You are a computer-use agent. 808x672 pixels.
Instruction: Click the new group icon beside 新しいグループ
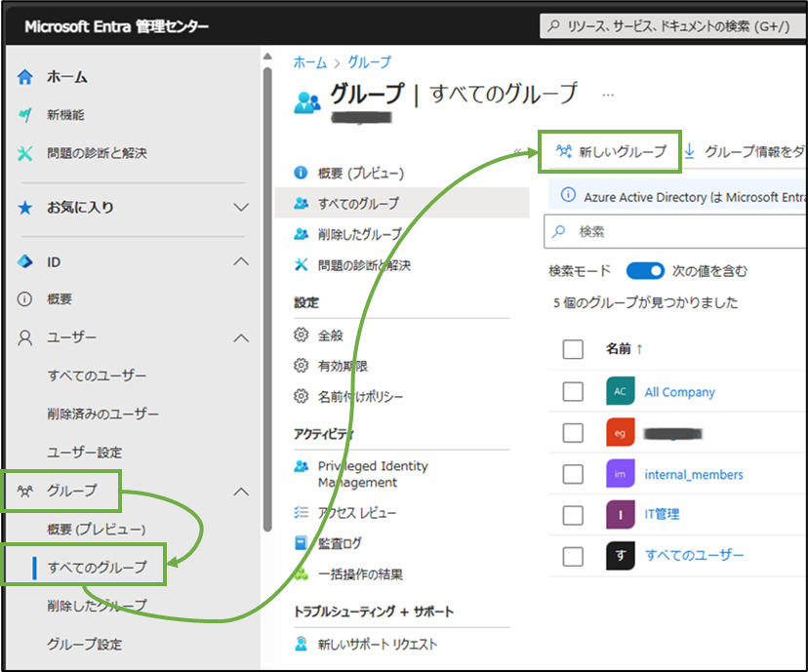pos(564,151)
